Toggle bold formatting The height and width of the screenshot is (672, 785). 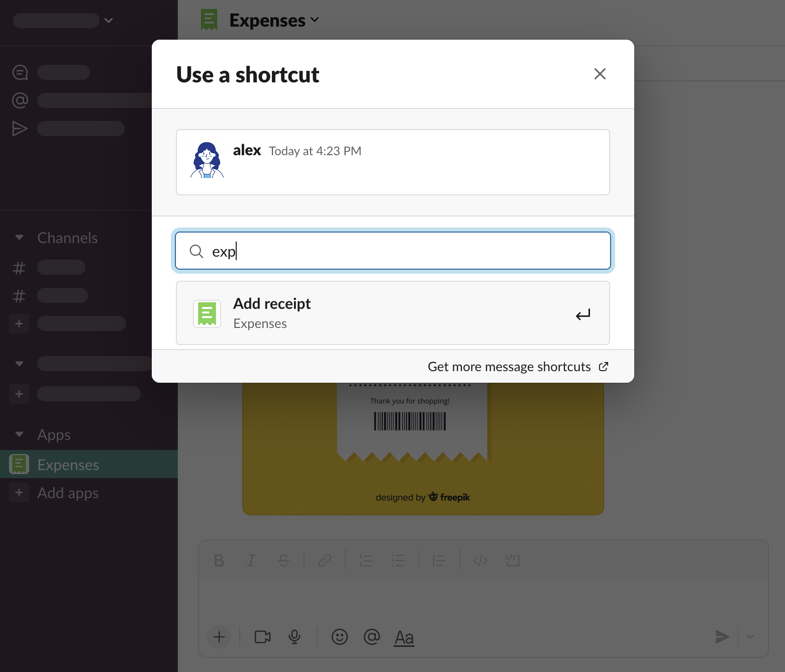click(x=219, y=561)
